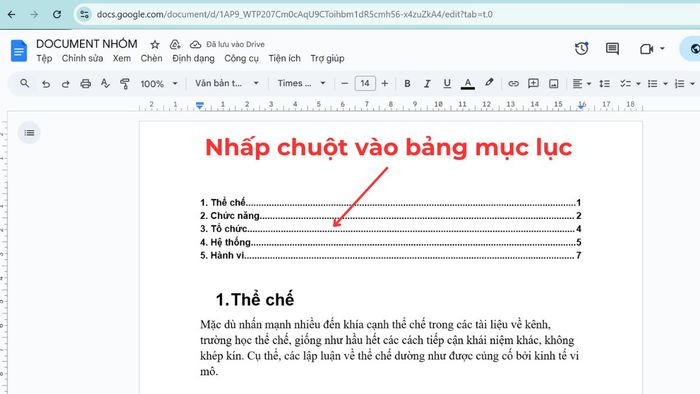Star the document
This screenshot has width=700, height=394.
155,44
